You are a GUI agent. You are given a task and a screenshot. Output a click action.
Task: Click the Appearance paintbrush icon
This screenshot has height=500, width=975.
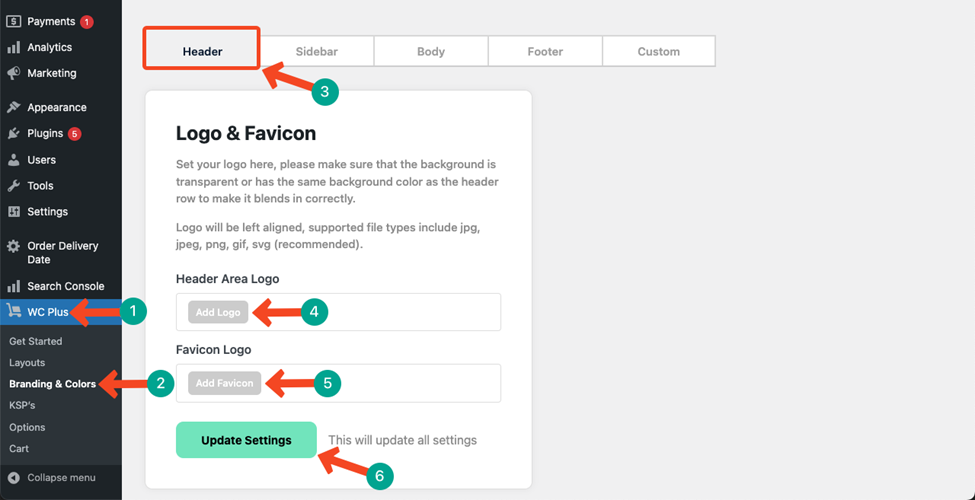click(x=14, y=108)
